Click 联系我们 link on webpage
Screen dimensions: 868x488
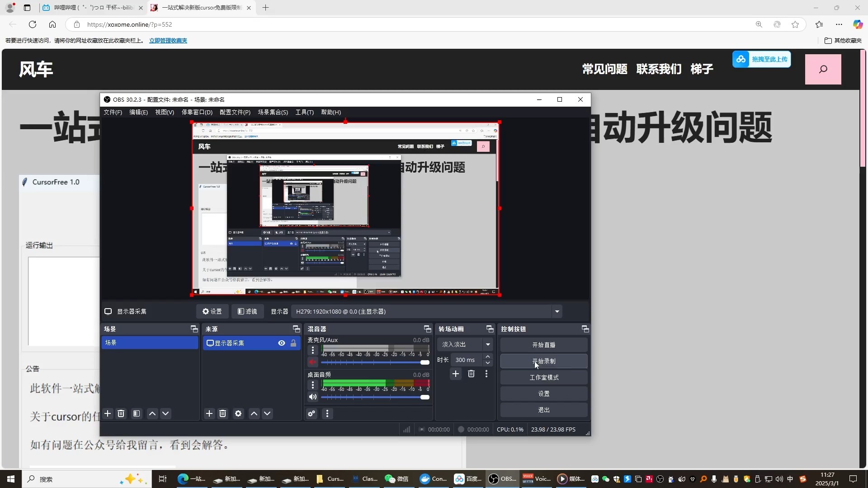click(659, 69)
